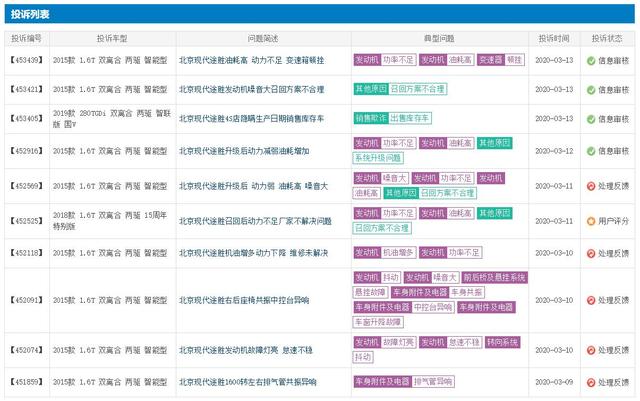Open complaint 北京现代途胜1600转左右排气管共振异响
Screen dimensions: 640x401
pyautogui.click(x=248, y=382)
